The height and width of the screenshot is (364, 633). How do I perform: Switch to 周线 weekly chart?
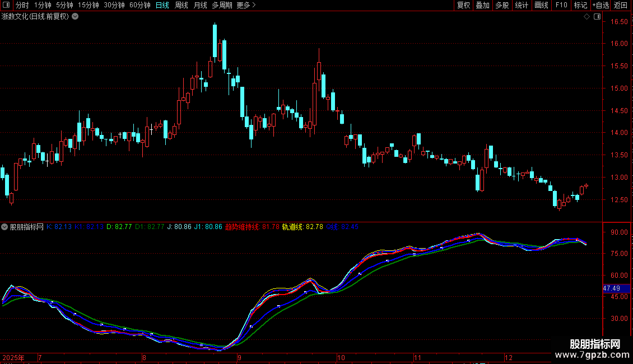pos(181,5)
